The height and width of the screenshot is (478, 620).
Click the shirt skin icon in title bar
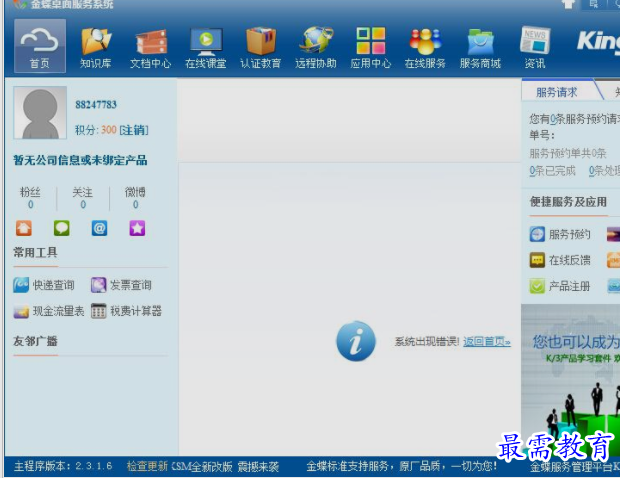pos(568,4)
